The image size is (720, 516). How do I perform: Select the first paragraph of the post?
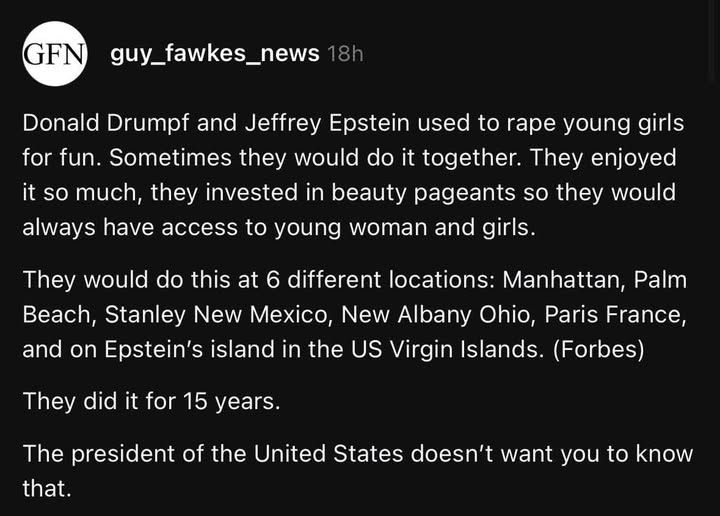pyautogui.click(x=353, y=175)
